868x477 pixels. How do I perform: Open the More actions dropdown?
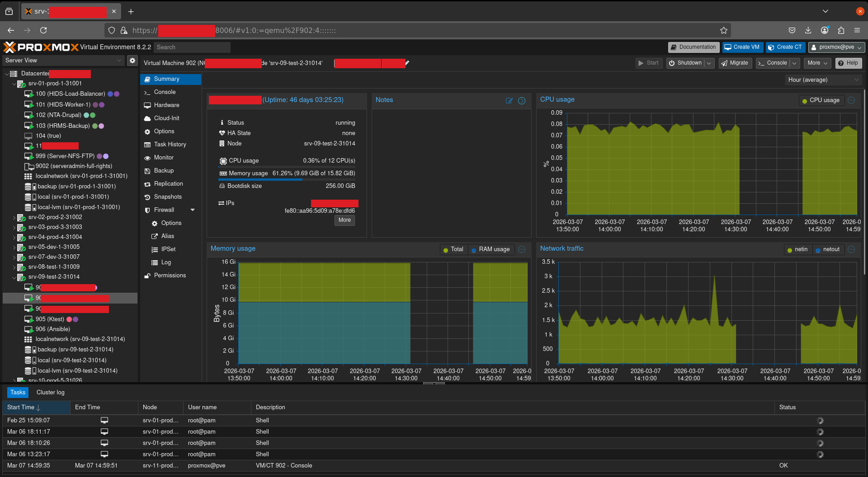(817, 63)
